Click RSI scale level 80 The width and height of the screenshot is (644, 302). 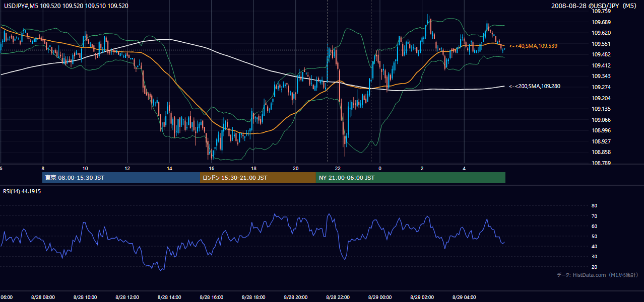tap(594, 206)
